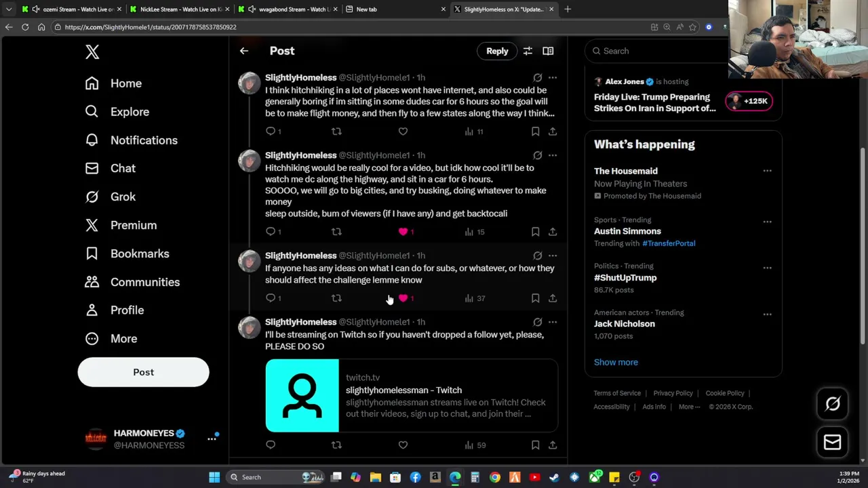
Task: Open more options on the subs ideas tweet
Action: (553, 256)
